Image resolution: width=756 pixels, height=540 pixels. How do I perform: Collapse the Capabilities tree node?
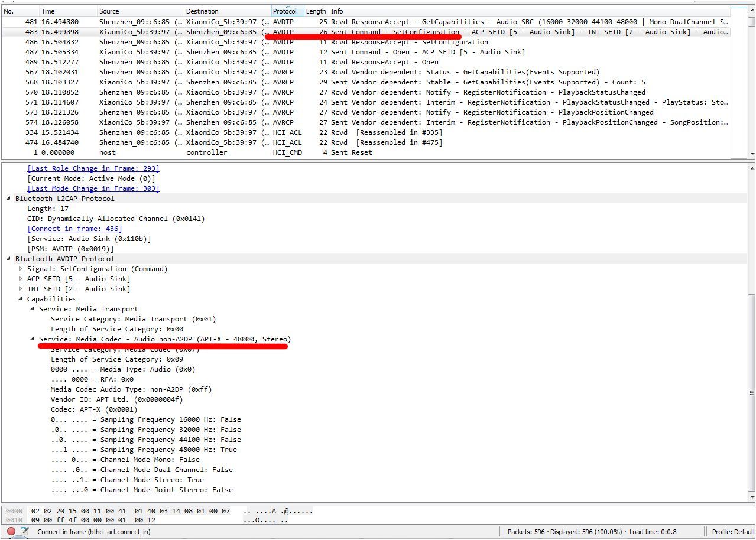point(21,299)
